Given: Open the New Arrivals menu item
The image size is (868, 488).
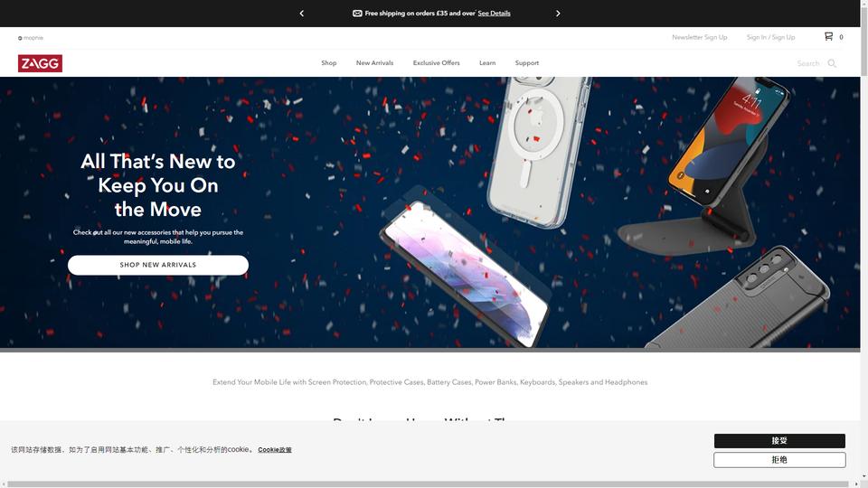Looking at the screenshot, I should 374,63.
